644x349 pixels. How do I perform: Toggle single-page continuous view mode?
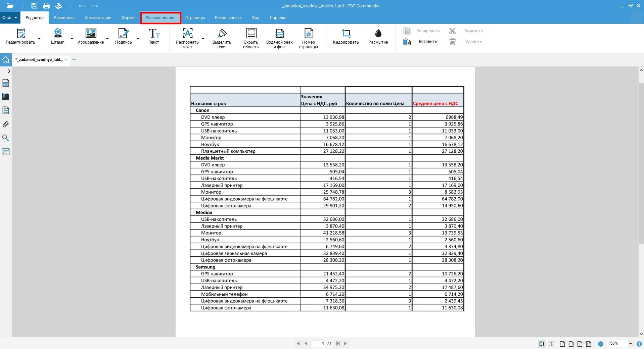(x=542, y=344)
